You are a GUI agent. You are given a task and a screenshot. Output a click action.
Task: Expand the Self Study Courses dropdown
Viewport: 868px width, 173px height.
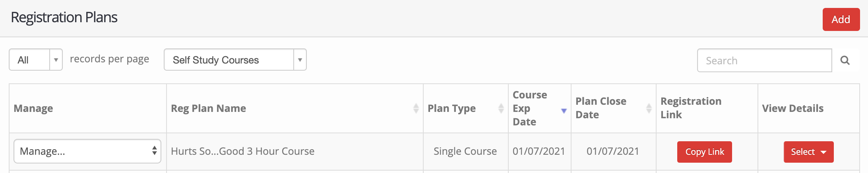pyautogui.click(x=300, y=60)
